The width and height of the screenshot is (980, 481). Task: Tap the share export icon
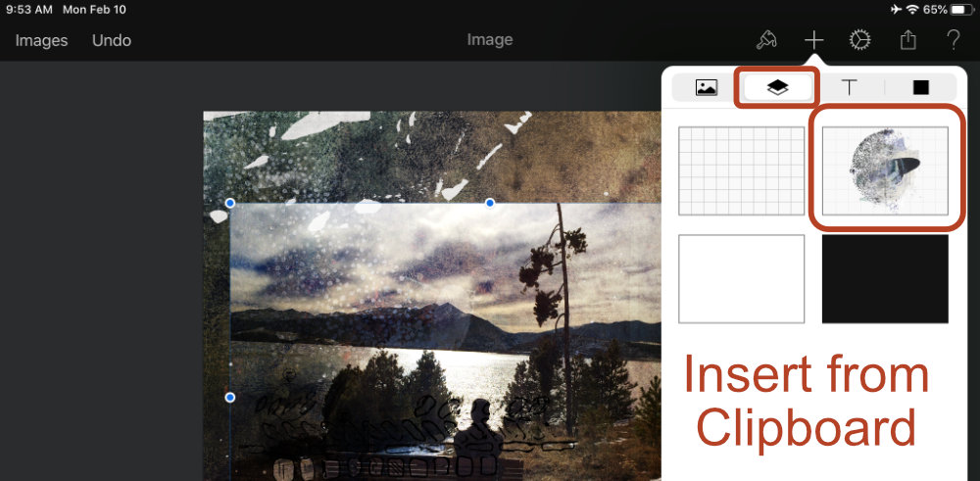pos(907,40)
